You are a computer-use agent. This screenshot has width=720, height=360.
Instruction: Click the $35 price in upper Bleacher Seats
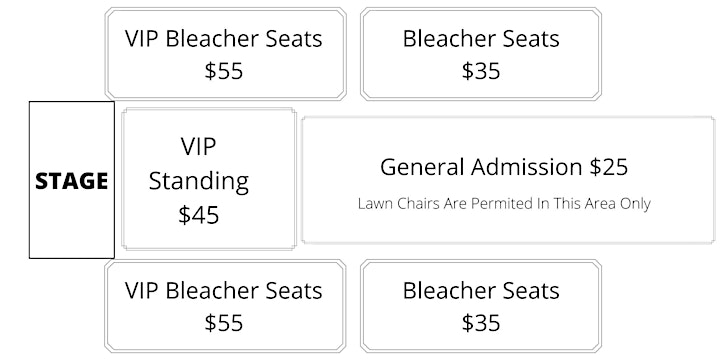(x=481, y=71)
